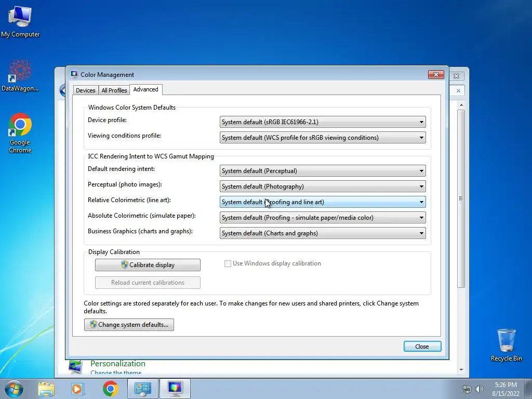Open the Personalization link in Control Panel
Image resolution: width=532 pixels, height=399 pixels.
(x=118, y=363)
